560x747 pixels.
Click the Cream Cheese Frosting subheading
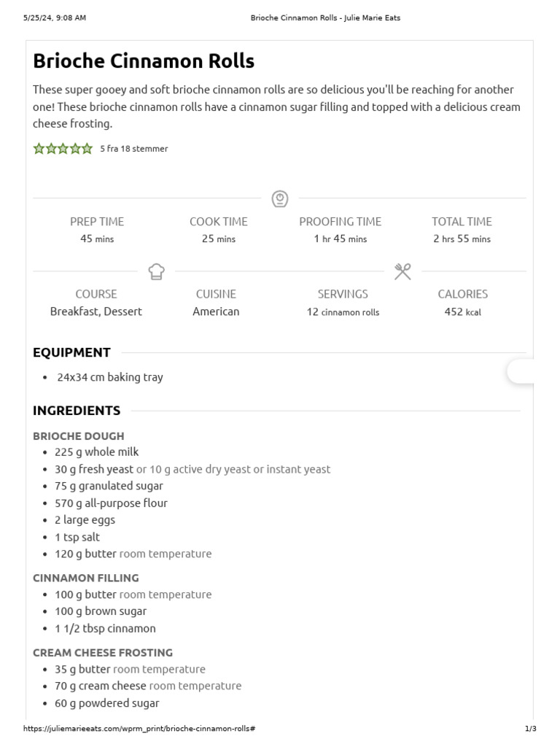[x=103, y=653]
